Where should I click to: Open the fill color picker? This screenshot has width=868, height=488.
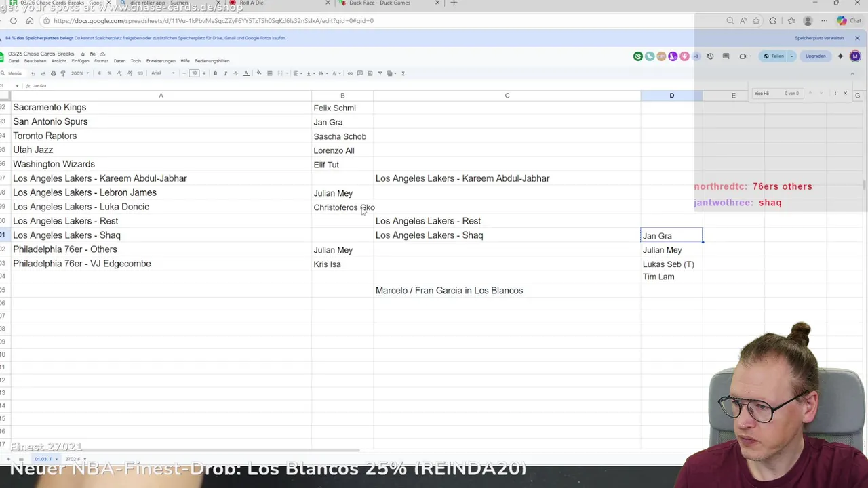(259, 73)
